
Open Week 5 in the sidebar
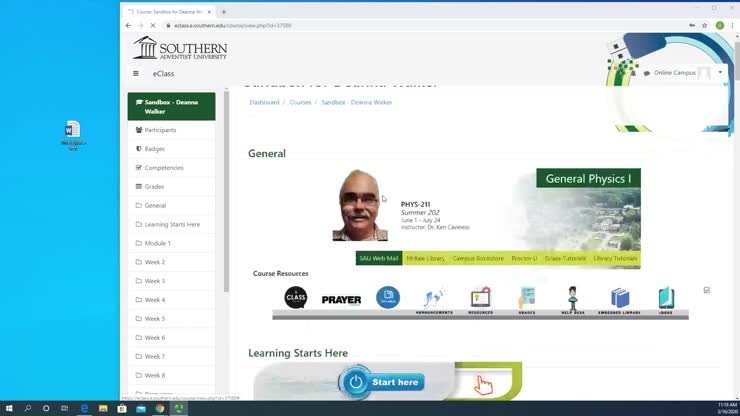coord(171,319)
